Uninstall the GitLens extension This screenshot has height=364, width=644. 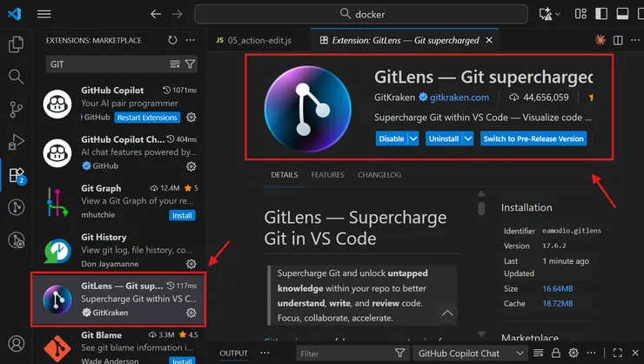tap(444, 138)
